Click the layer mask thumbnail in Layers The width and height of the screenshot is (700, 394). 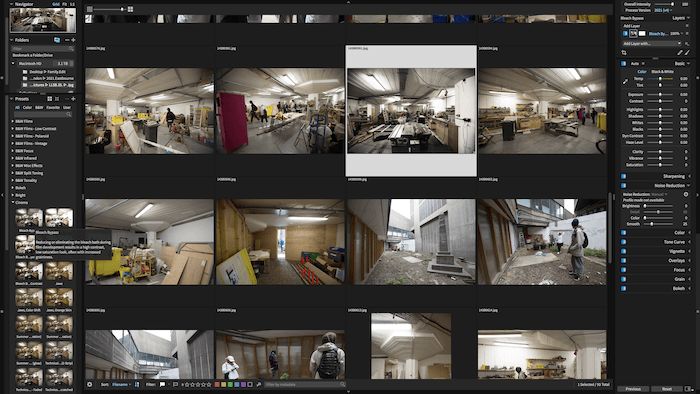(x=642, y=33)
